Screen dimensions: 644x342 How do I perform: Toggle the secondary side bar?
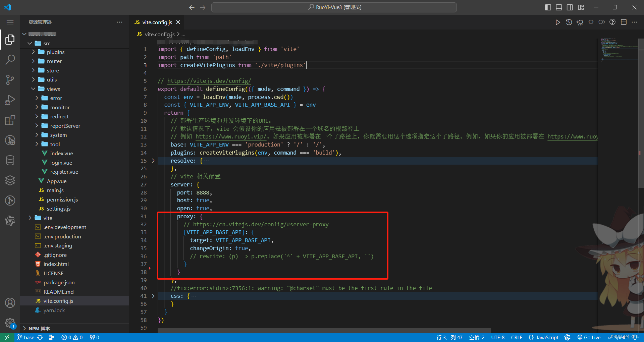pyautogui.click(x=570, y=7)
